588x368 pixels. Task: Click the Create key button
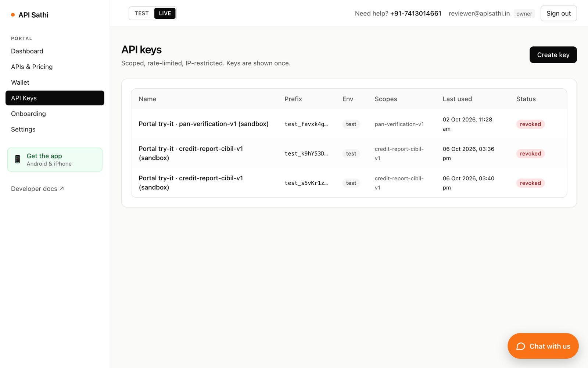(553, 55)
